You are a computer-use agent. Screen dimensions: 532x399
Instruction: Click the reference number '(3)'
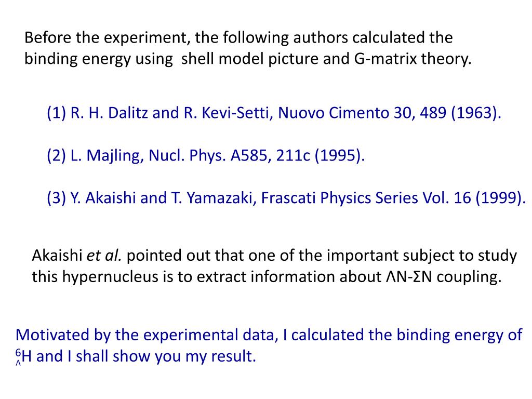pyautogui.click(x=56, y=198)
